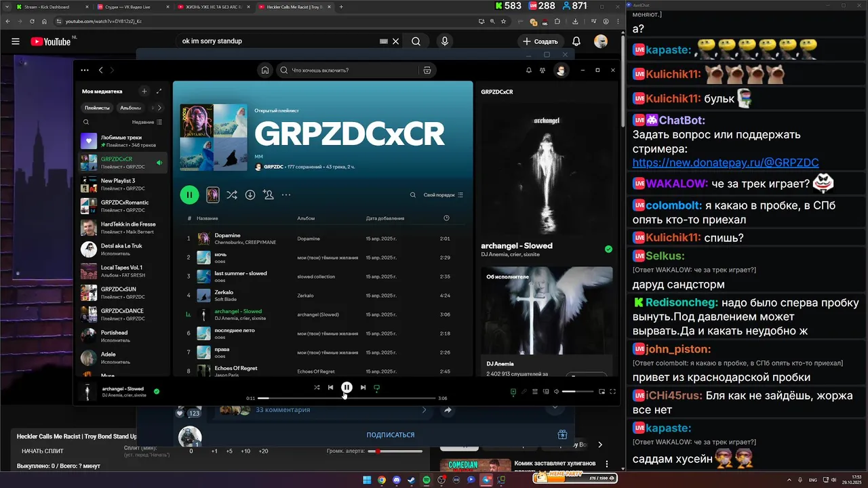
Task: Select Плейлисты filter chip
Action: click(97, 108)
